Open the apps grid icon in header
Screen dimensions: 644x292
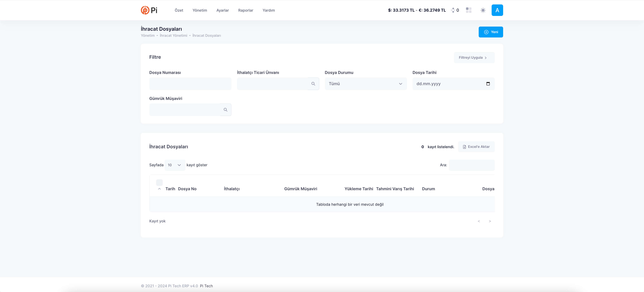pyautogui.click(x=468, y=10)
